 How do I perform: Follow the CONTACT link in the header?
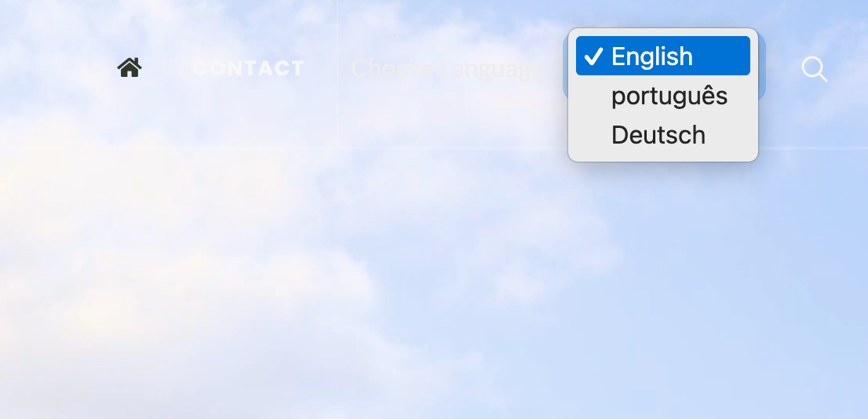(248, 68)
